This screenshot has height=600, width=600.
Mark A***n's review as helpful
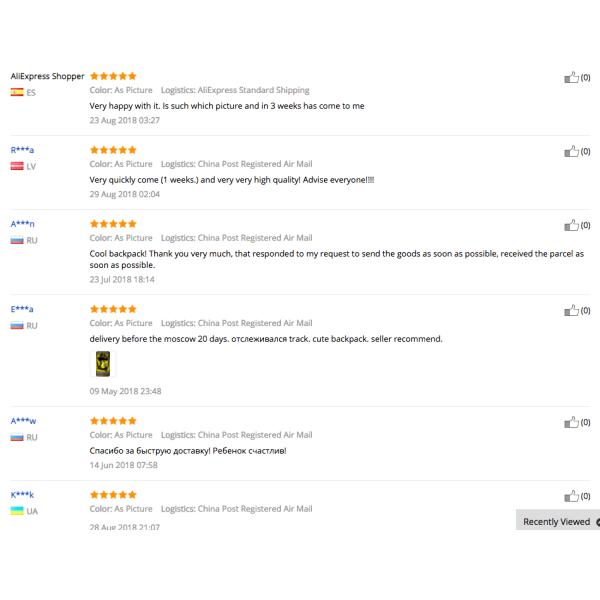point(572,226)
